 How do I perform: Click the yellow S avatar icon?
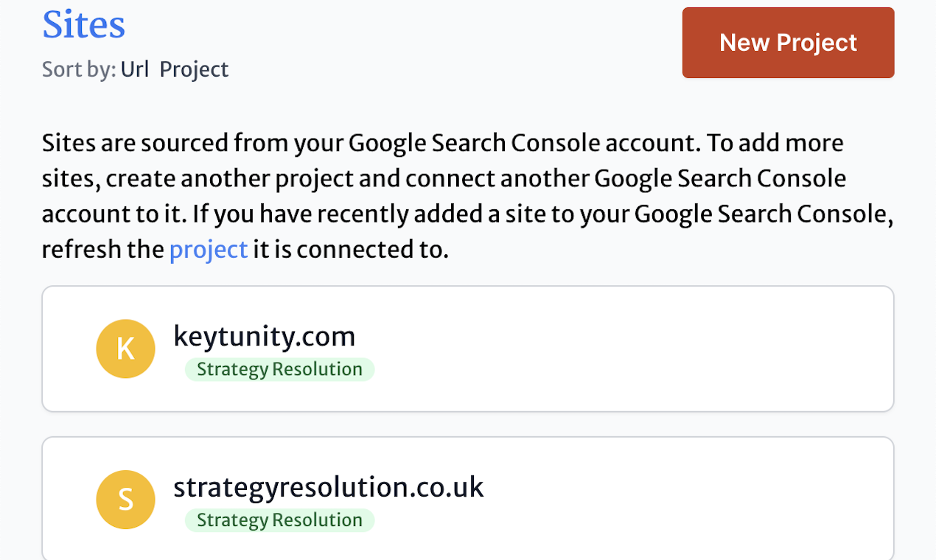coord(125,500)
